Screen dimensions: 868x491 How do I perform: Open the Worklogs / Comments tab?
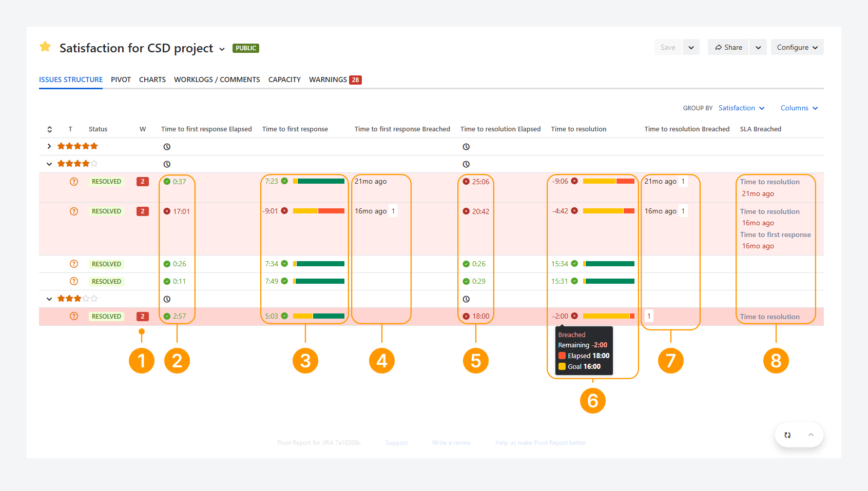click(x=217, y=80)
